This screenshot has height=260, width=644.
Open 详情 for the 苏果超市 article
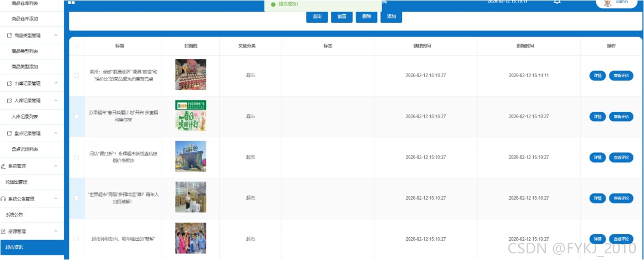(x=597, y=116)
